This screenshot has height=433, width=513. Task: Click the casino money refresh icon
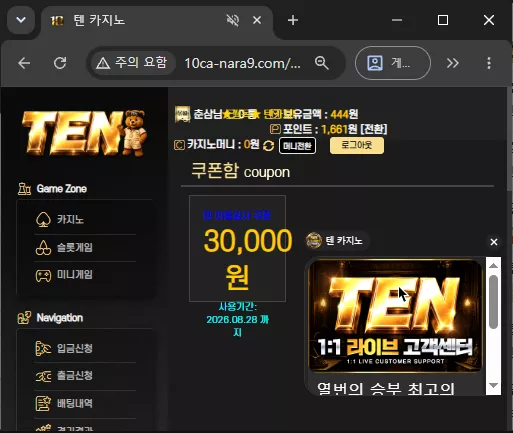268,146
